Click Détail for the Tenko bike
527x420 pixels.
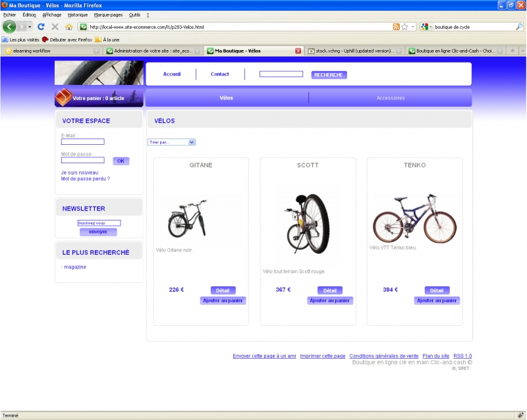(437, 290)
